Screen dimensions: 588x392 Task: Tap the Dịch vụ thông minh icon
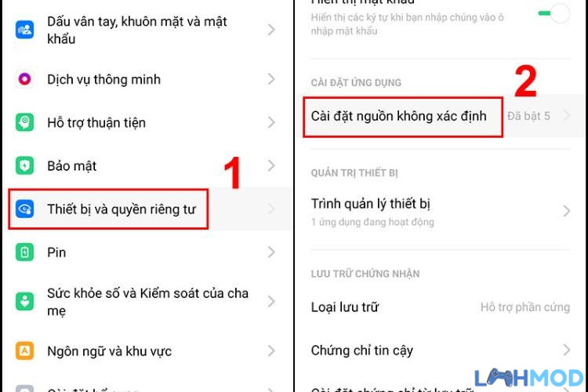point(25,79)
